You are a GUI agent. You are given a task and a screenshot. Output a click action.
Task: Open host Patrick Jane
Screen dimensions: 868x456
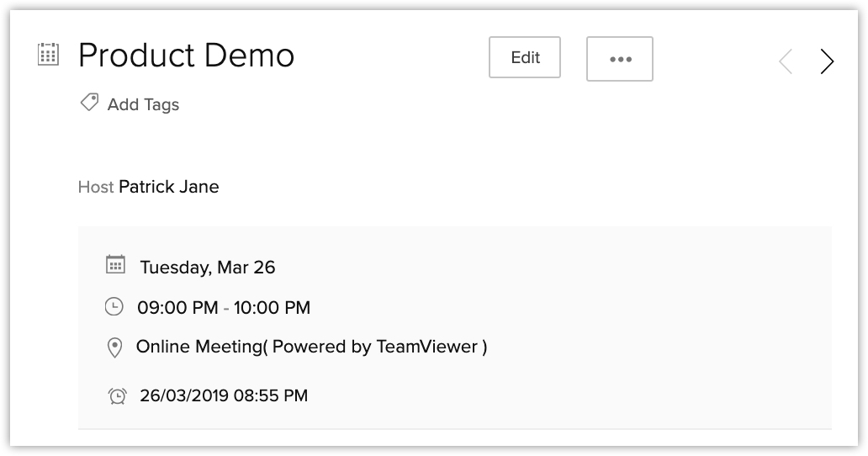168,187
